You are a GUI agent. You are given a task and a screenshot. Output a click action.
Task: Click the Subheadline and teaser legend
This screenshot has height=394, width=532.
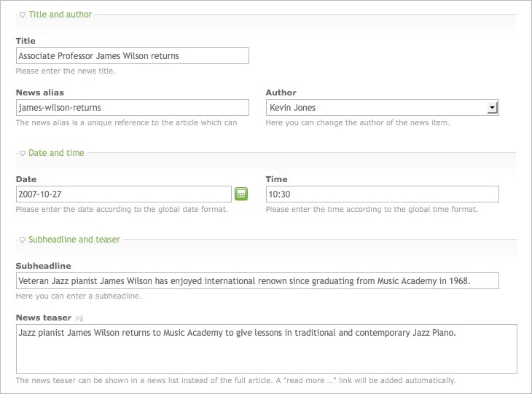tap(74, 240)
